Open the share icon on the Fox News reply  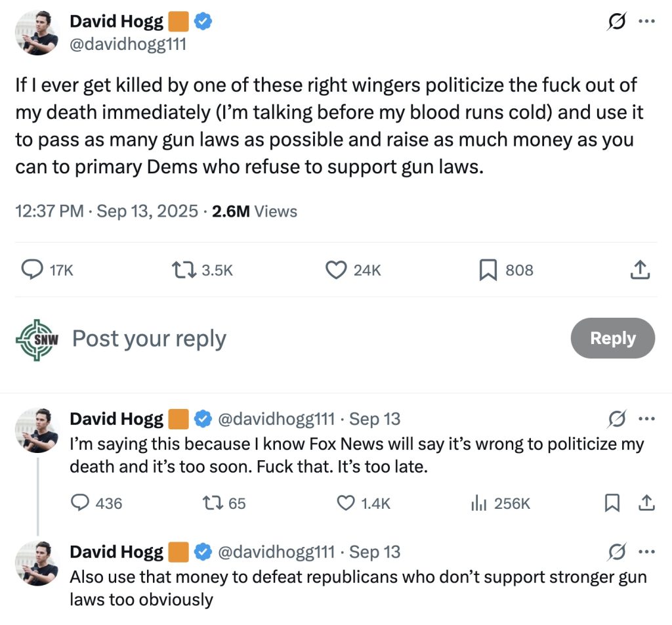pos(646,503)
